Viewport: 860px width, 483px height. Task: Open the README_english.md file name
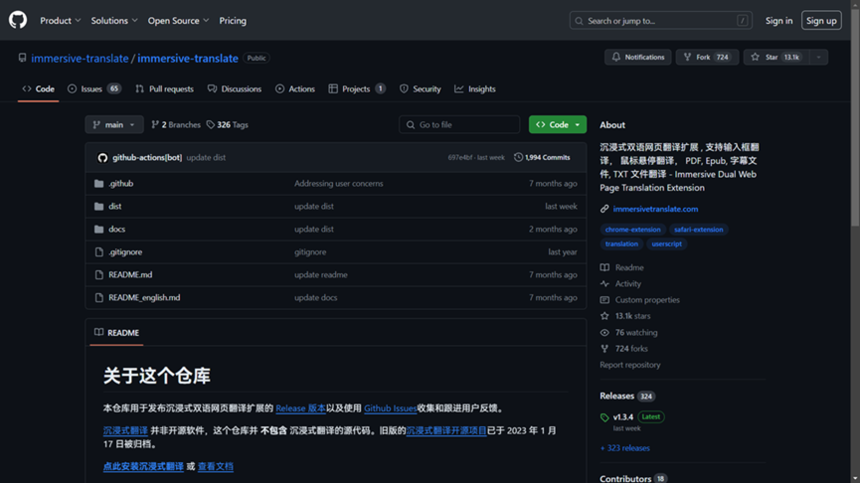(x=144, y=298)
